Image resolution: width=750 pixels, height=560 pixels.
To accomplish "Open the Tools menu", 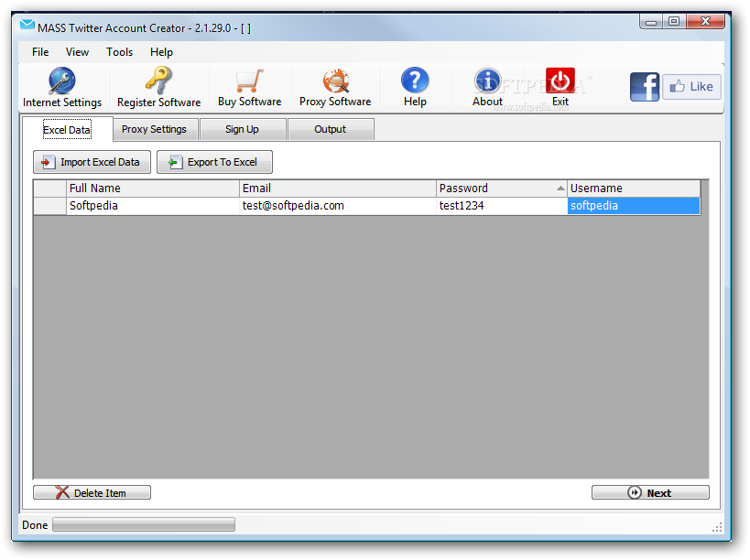I will [120, 52].
